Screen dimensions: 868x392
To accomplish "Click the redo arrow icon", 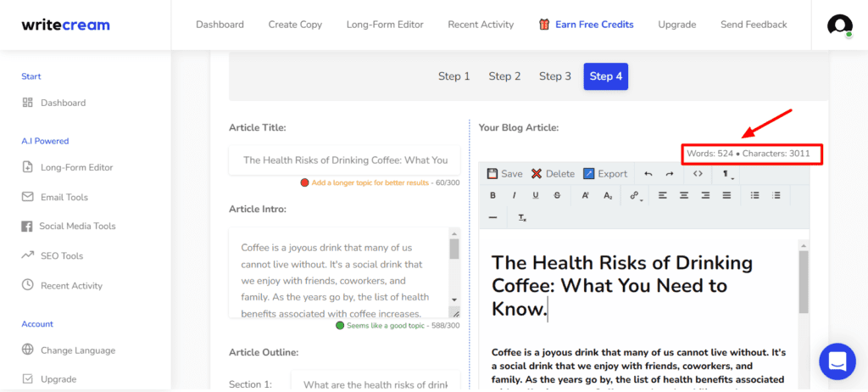I will pos(670,174).
